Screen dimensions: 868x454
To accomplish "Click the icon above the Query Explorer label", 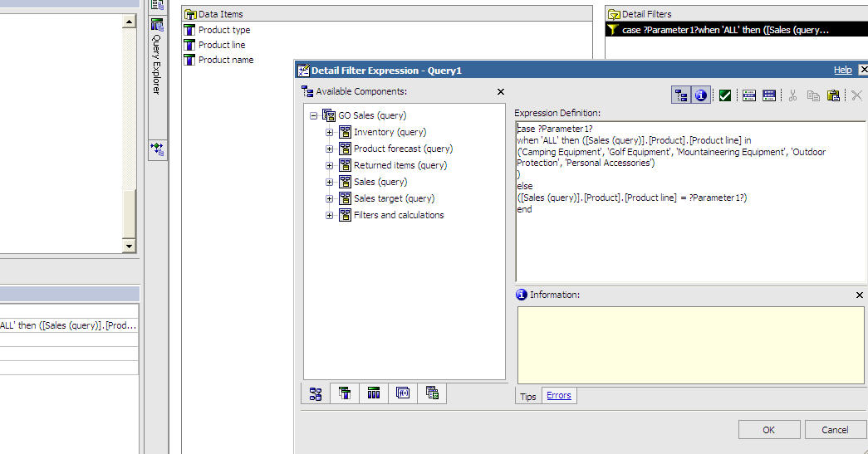I will (x=157, y=24).
